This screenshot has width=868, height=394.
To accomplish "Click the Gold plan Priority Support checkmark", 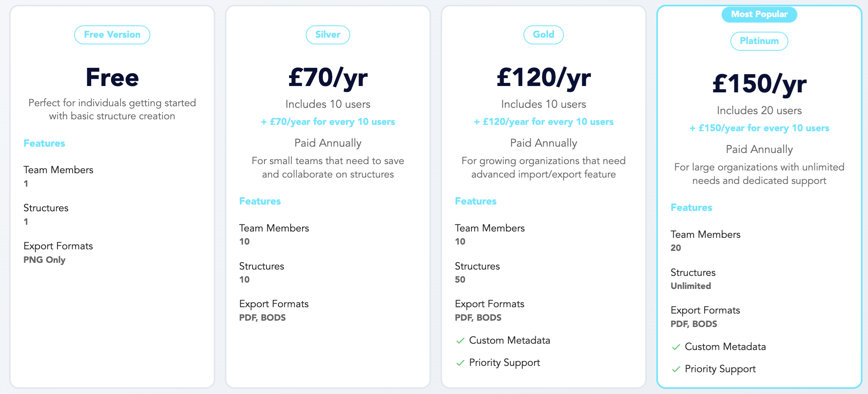I will click(460, 363).
